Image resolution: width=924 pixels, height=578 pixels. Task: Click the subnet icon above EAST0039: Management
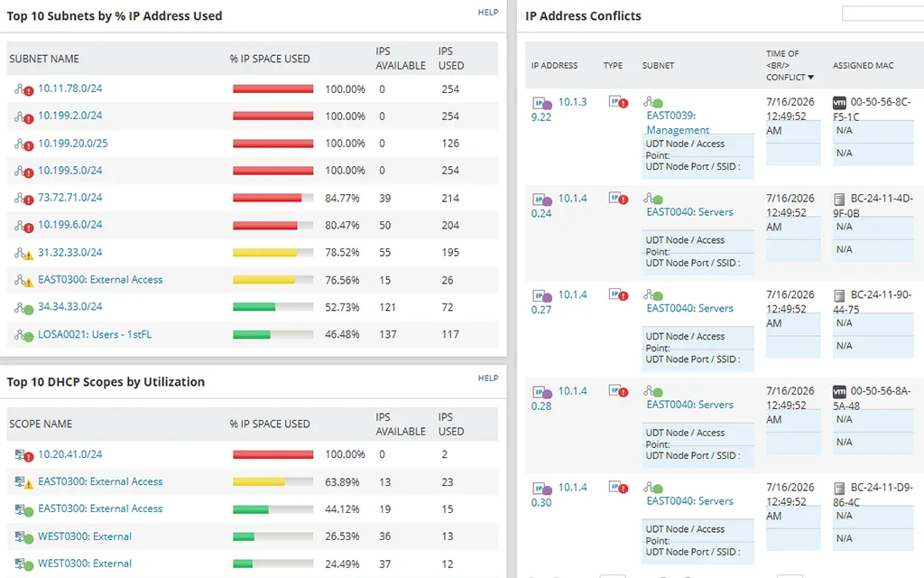click(x=653, y=102)
